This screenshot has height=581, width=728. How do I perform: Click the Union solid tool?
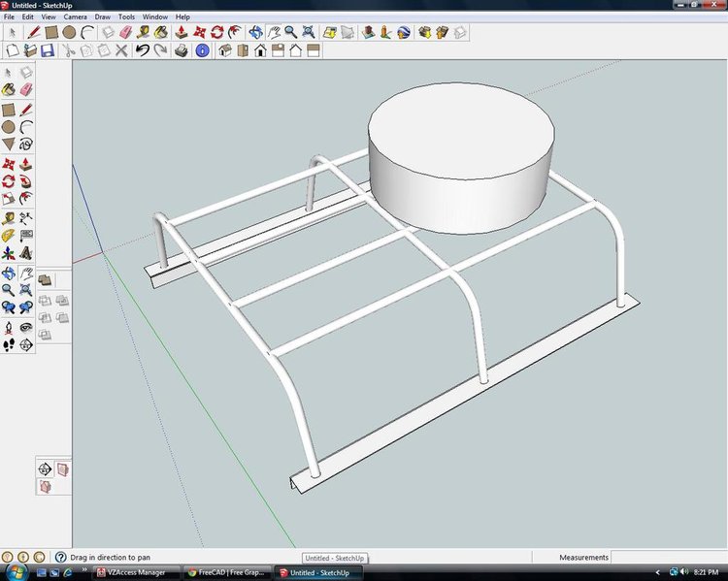click(62, 301)
